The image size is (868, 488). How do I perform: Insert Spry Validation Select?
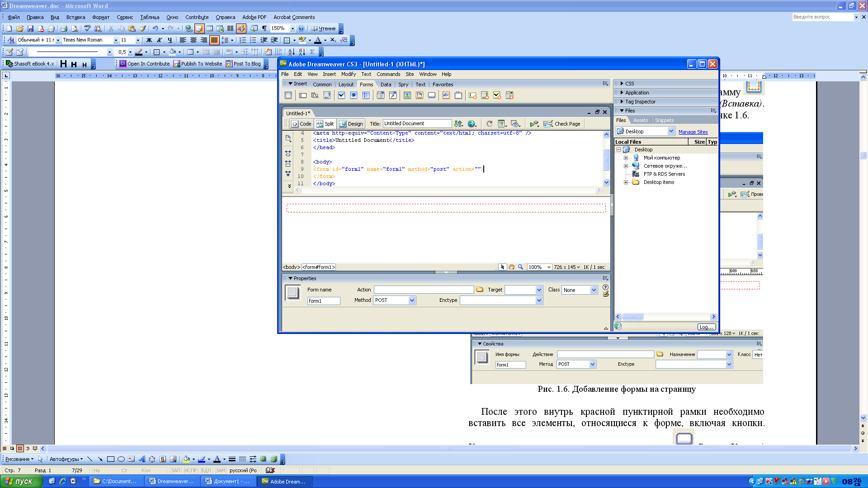coord(509,95)
